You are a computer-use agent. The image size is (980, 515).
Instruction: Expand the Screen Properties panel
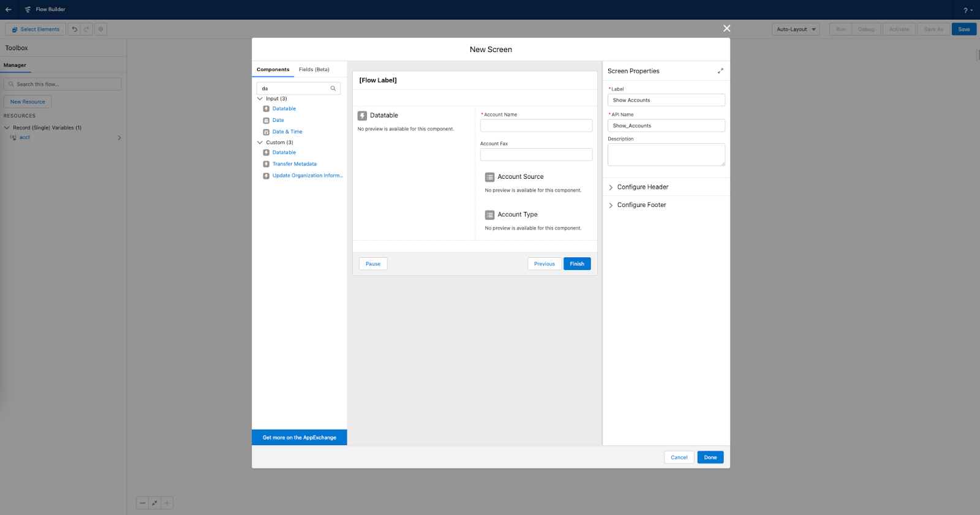point(720,71)
